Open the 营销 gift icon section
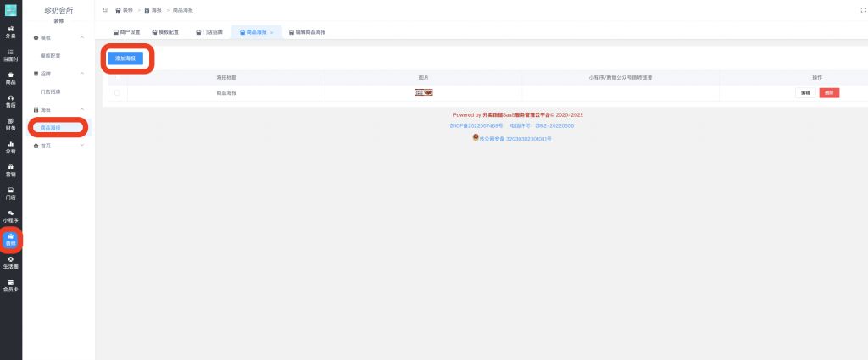The image size is (868, 360). click(10, 170)
